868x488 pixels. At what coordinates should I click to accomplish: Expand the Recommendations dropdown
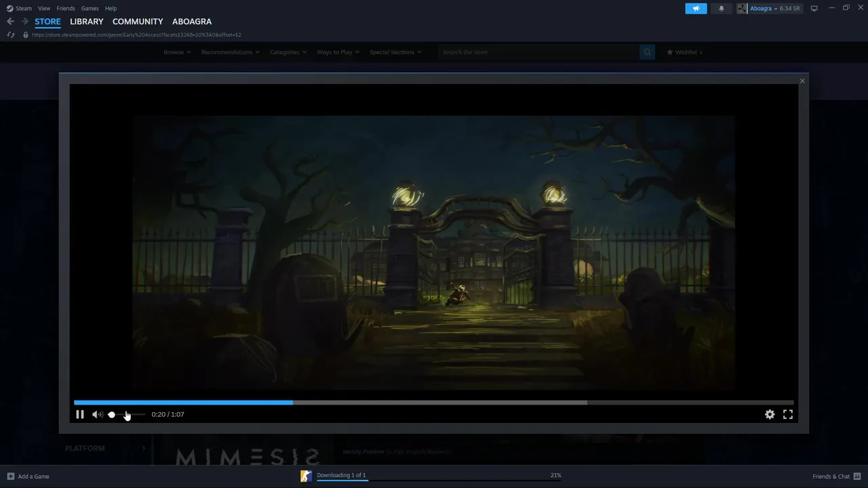231,52
